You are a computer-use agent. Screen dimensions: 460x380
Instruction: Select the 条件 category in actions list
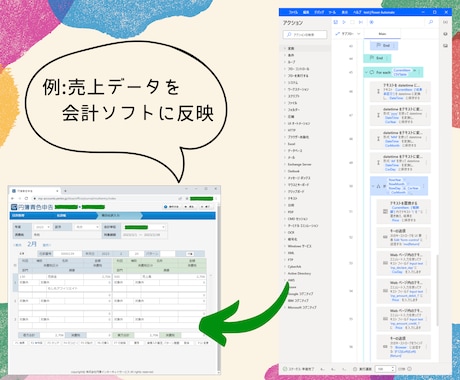tap(291, 55)
